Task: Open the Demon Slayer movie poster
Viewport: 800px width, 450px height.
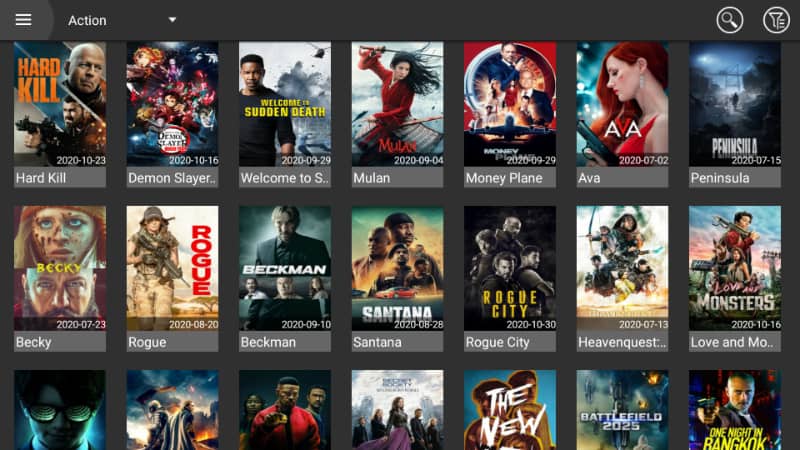Action: 172,104
